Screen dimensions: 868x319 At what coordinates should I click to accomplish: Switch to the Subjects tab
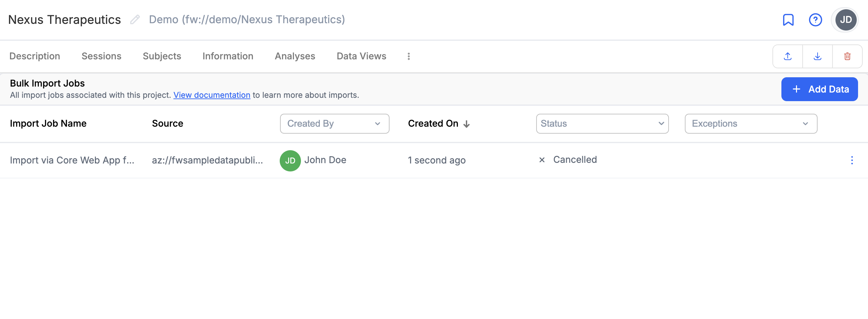point(162,56)
